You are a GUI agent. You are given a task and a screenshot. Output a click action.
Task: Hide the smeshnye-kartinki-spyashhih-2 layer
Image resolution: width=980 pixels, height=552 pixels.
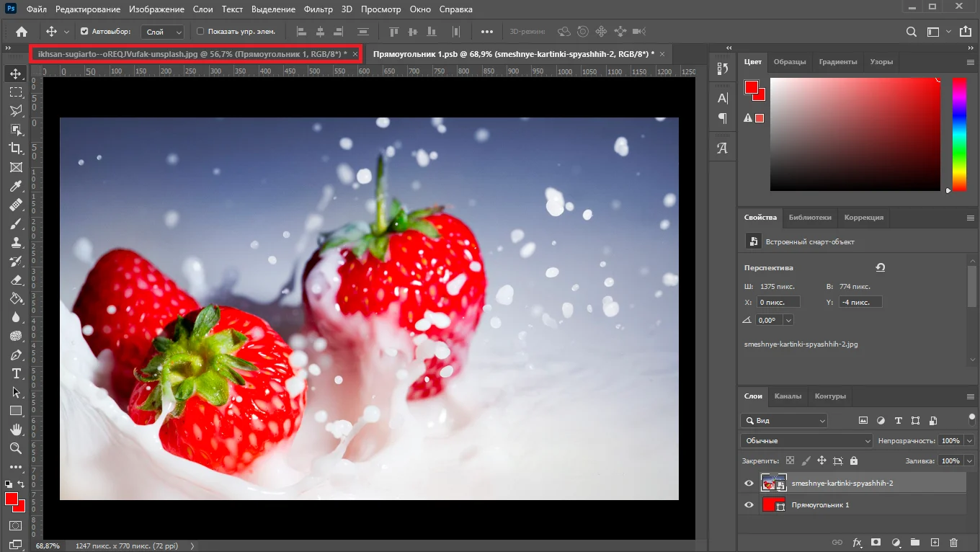[x=749, y=484]
